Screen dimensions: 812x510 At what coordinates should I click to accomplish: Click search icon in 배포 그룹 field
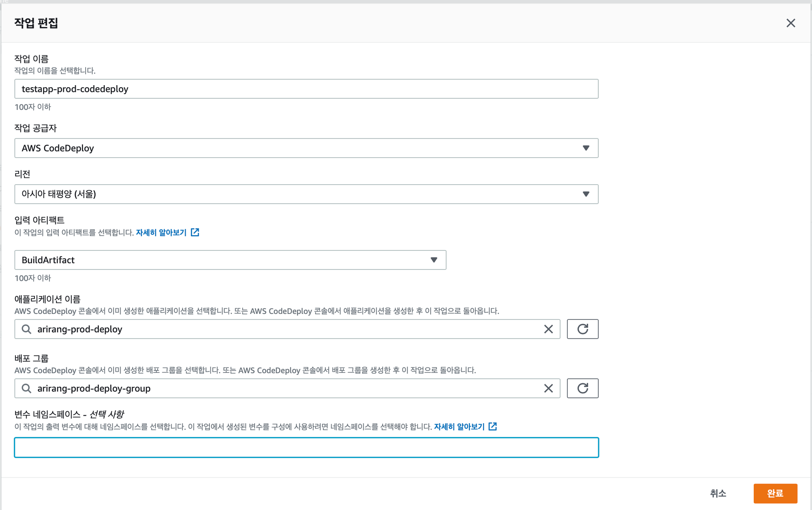pos(26,388)
